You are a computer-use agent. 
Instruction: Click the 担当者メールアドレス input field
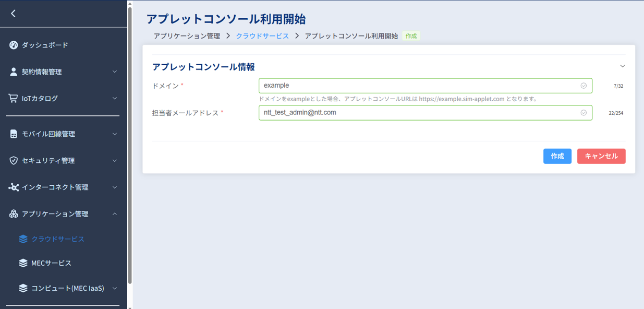pos(420,113)
